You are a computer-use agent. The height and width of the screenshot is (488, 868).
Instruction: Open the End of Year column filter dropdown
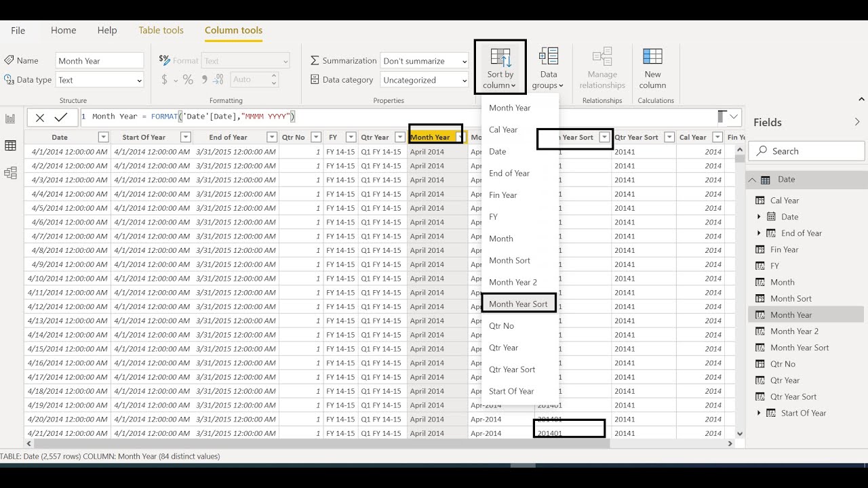click(272, 137)
